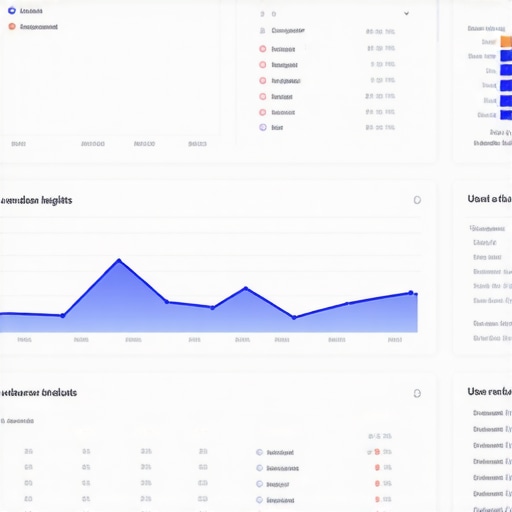Image resolution: width=512 pixels, height=512 pixels.
Task: Click the orange bar in the right bar chart
Action: [x=506, y=42]
